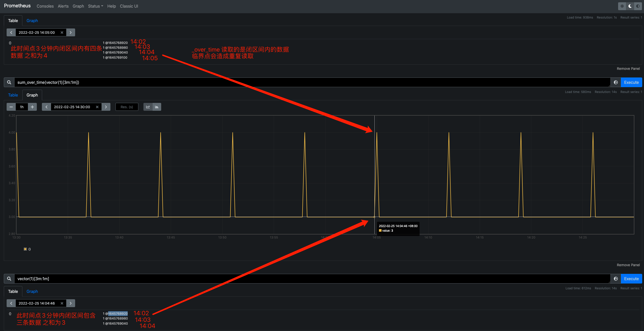Select the auto theme half-contrast icon
Image resolution: width=644 pixels, height=331 pixels.
coord(638,6)
